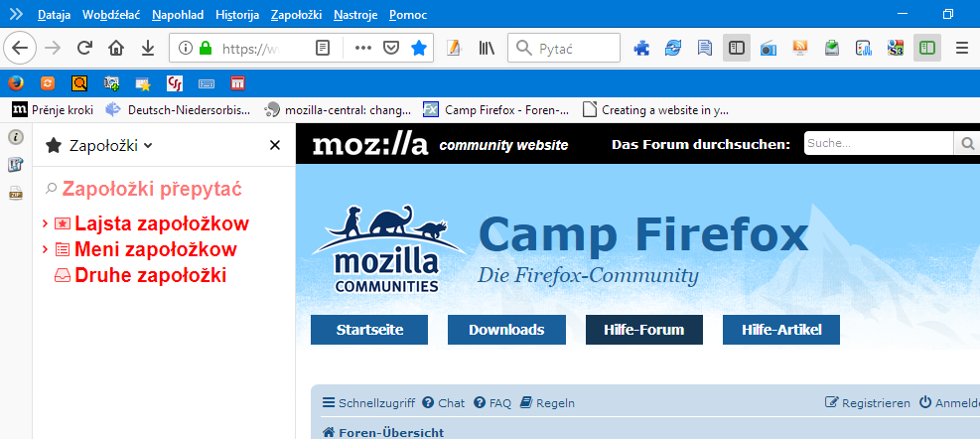Open page actions three-dots menu

pos(363,48)
